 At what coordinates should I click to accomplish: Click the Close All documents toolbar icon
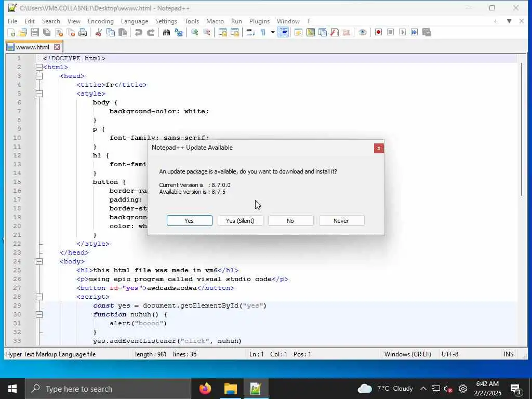(x=71, y=33)
